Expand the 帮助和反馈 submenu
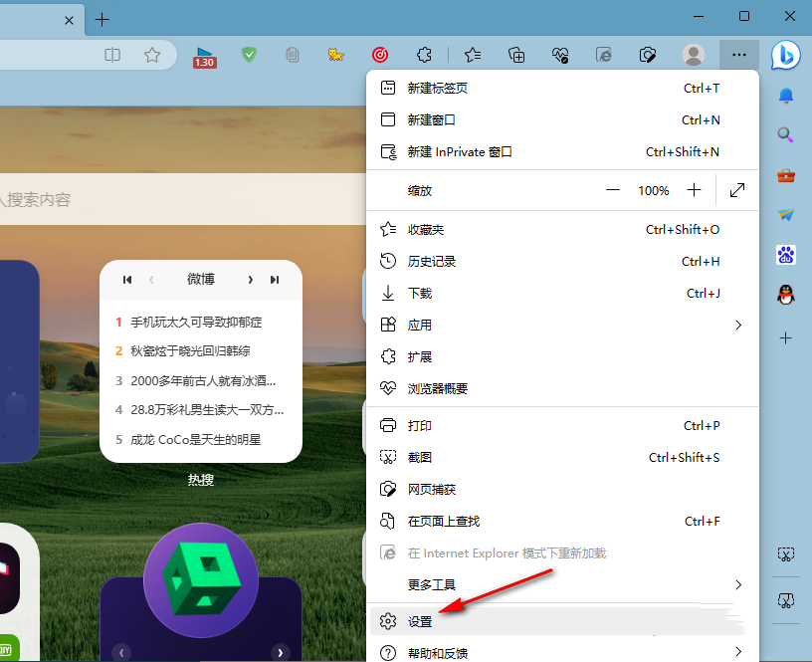 (x=562, y=652)
